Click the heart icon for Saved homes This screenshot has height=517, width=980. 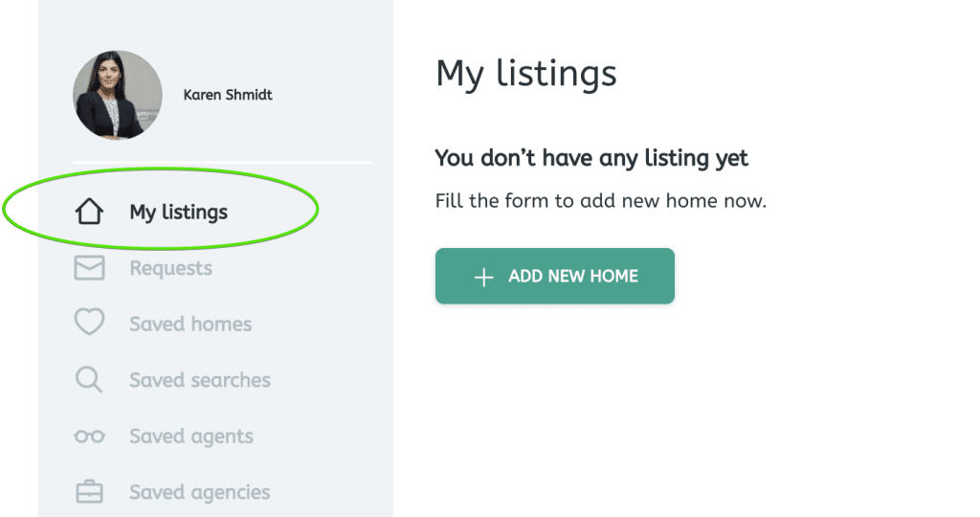(89, 323)
